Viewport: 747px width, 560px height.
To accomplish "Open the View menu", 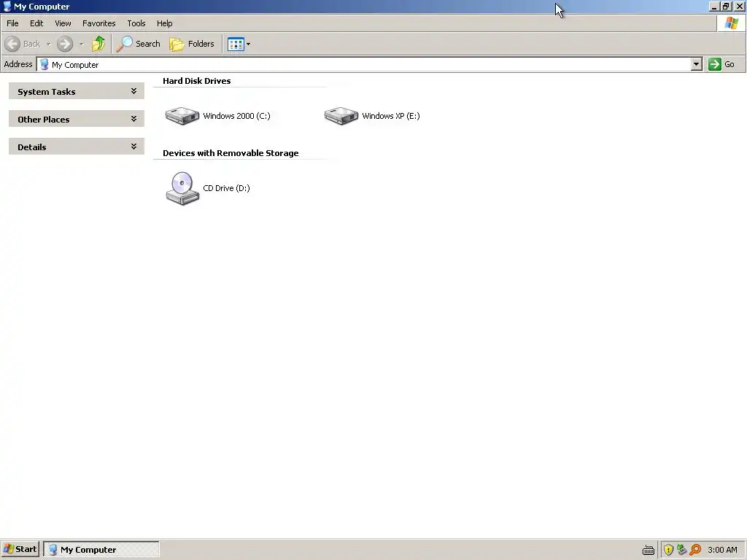I will [x=63, y=23].
